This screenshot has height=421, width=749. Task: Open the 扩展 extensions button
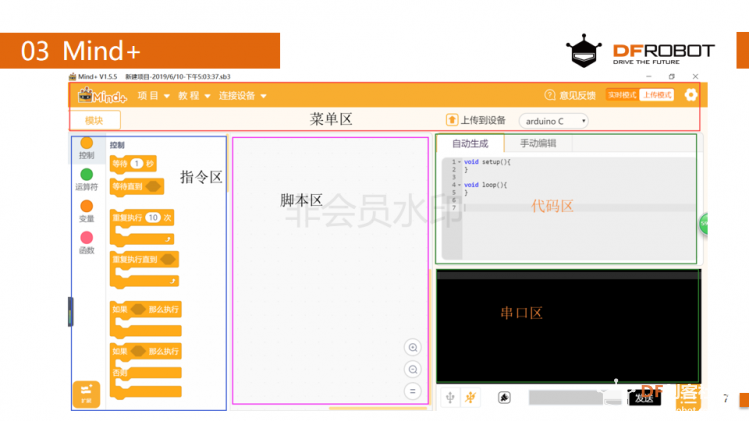point(86,394)
